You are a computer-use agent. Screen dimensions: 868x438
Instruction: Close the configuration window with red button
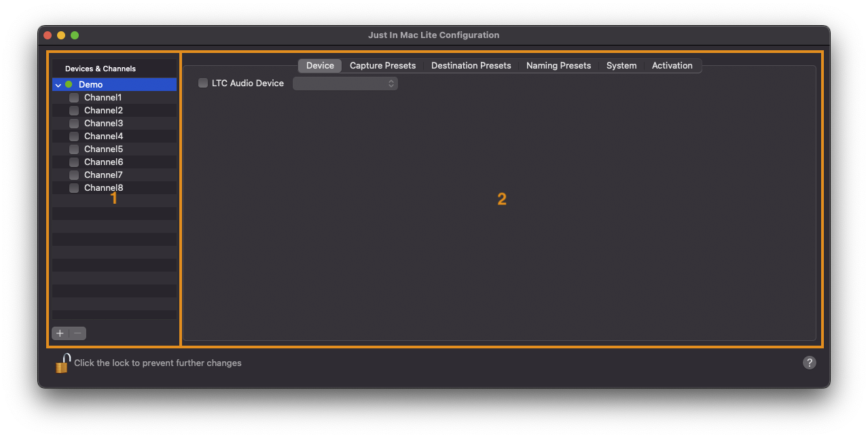48,35
